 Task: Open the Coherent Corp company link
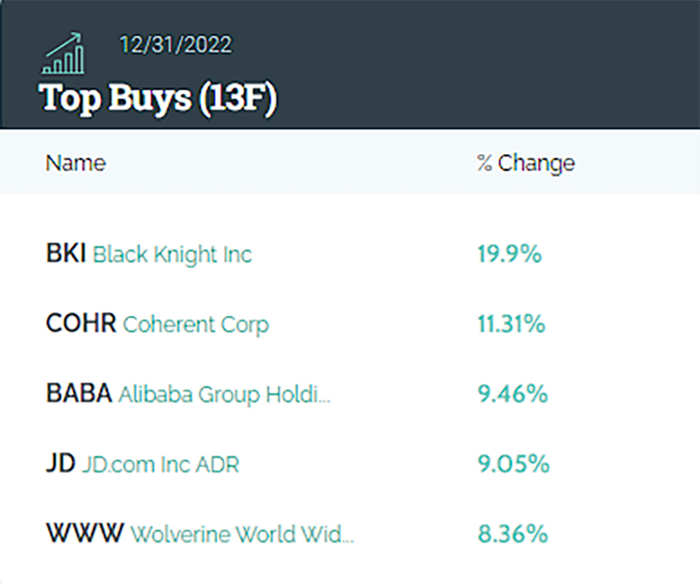click(x=196, y=325)
